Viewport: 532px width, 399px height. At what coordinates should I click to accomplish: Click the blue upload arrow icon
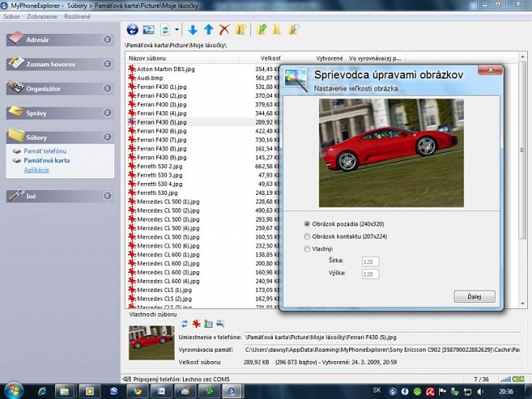(208, 30)
